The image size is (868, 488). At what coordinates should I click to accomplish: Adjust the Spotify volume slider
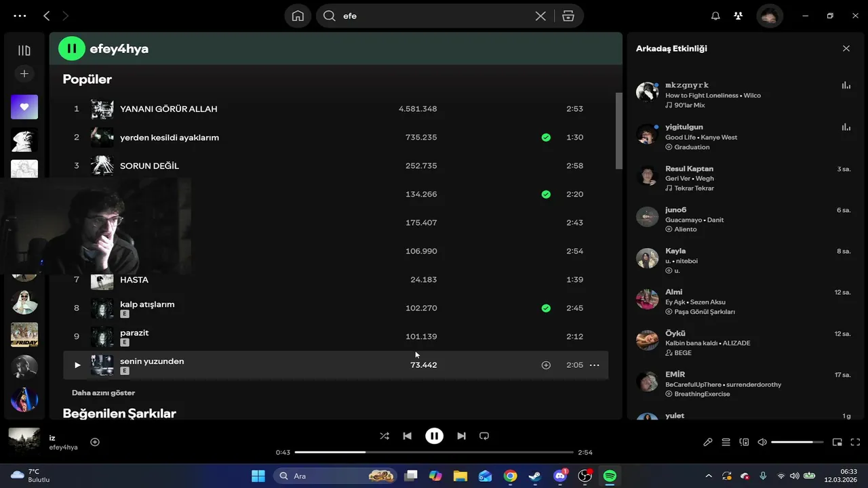point(797,442)
